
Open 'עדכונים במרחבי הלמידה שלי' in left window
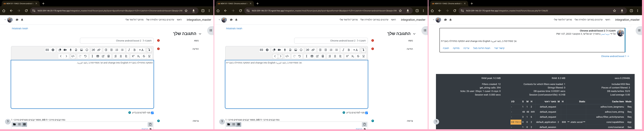click(x=160, y=20)
